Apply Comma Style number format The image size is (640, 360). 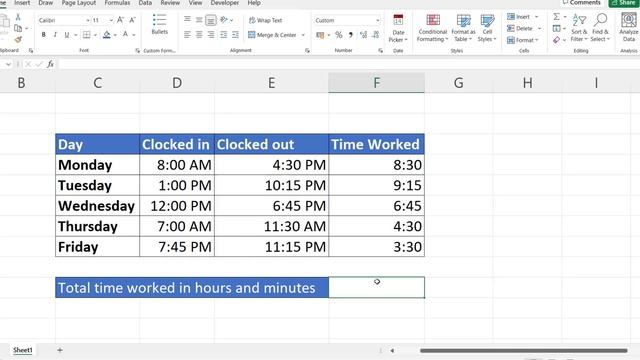click(350, 35)
